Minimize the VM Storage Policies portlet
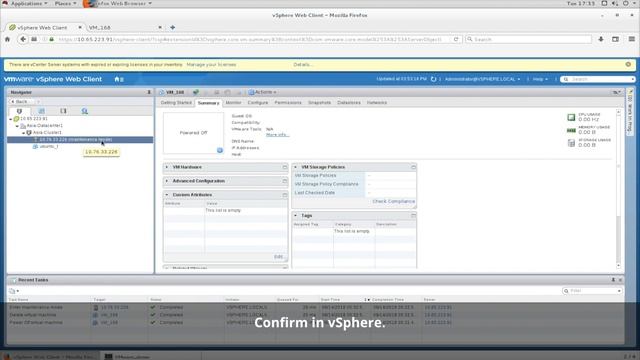 coord(413,167)
